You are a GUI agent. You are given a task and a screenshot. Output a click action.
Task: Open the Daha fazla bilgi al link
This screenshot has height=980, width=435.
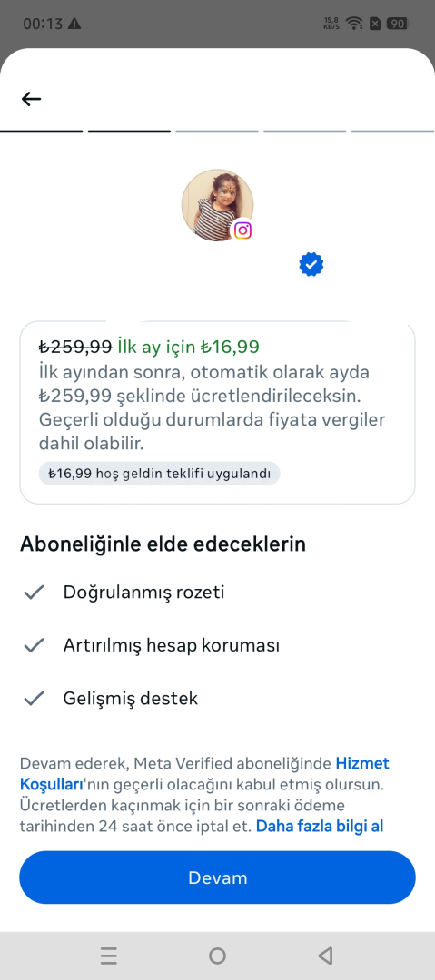[319, 827]
